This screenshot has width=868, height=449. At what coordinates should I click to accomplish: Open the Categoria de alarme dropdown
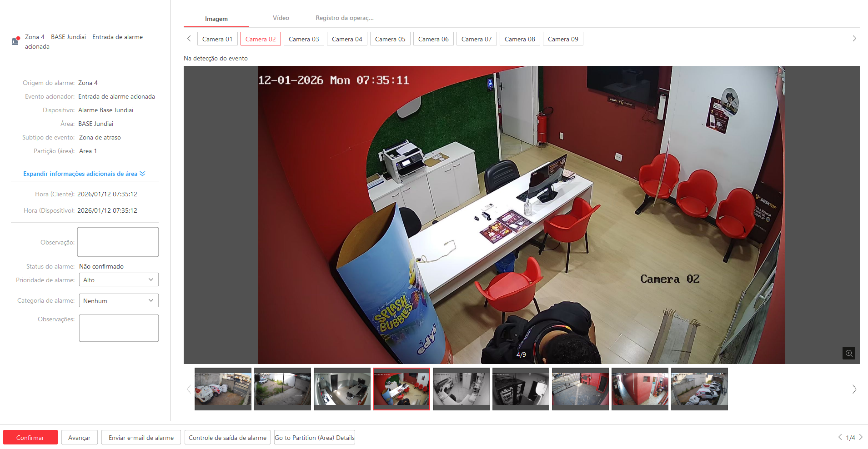[x=119, y=301]
